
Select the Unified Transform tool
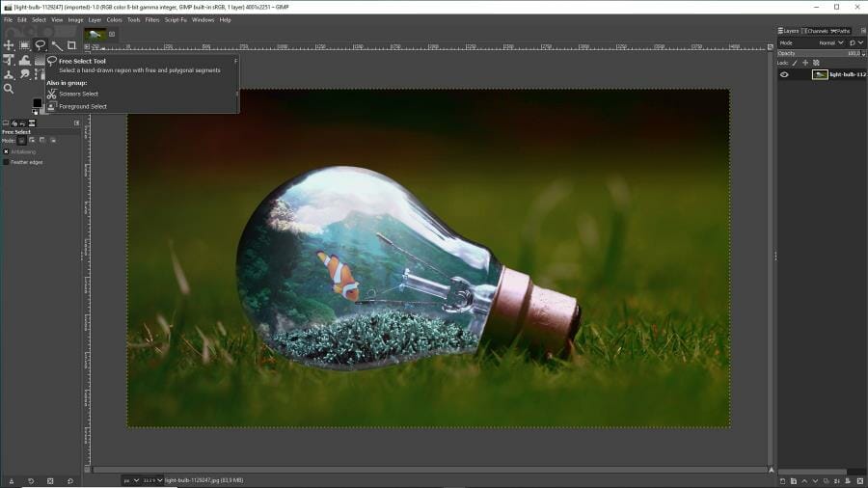pyautogui.click(x=9, y=60)
